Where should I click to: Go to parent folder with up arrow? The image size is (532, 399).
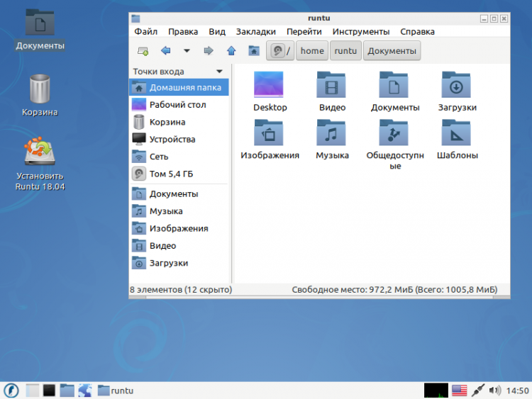coord(231,51)
